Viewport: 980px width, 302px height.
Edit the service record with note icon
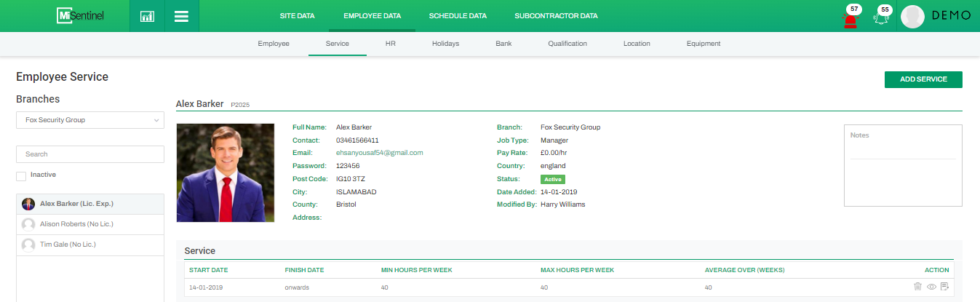tap(944, 287)
